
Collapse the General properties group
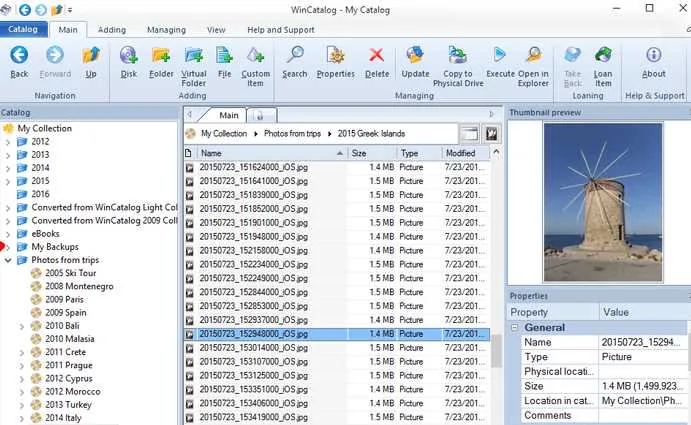514,328
